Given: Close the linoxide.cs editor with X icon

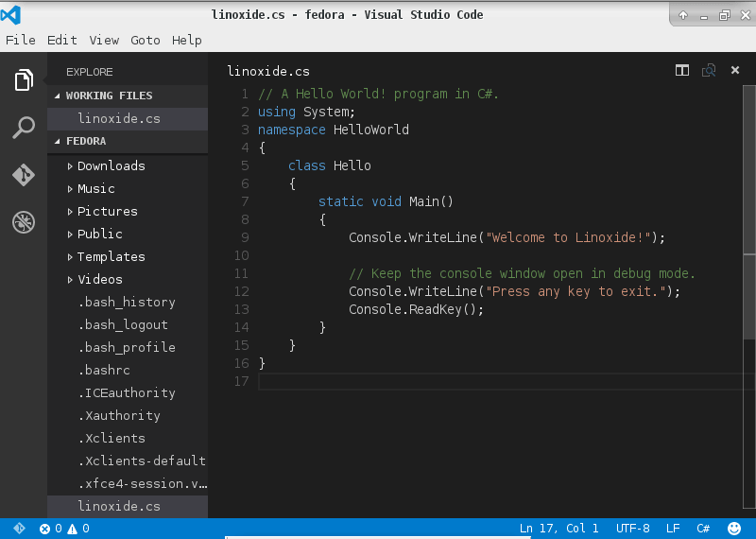Looking at the screenshot, I should click(x=735, y=71).
